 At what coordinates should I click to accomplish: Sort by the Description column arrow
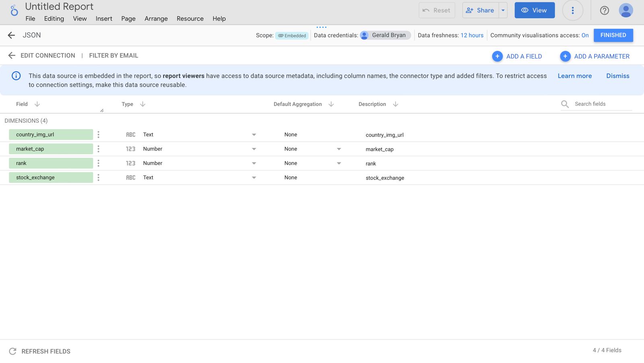[x=395, y=104]
